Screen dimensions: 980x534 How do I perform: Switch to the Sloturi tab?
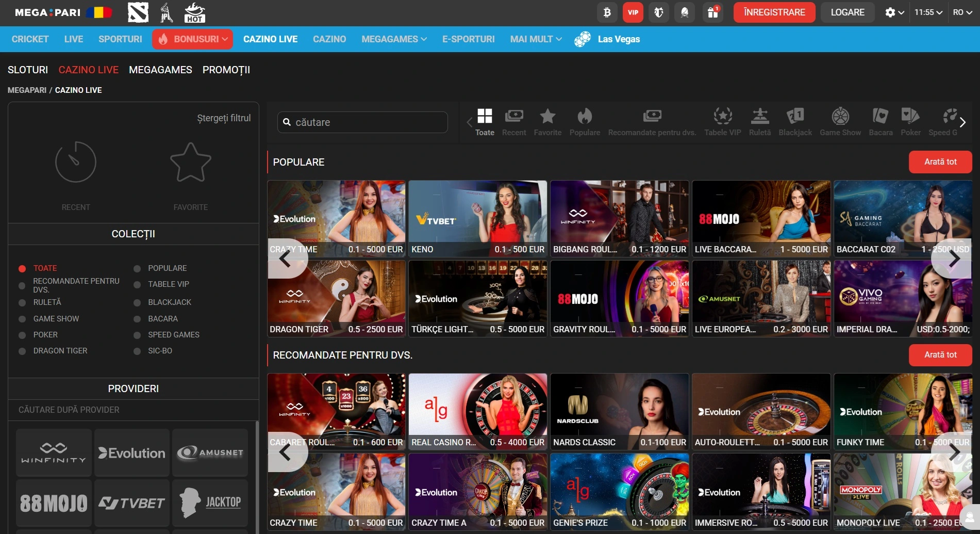click(28, 70)
